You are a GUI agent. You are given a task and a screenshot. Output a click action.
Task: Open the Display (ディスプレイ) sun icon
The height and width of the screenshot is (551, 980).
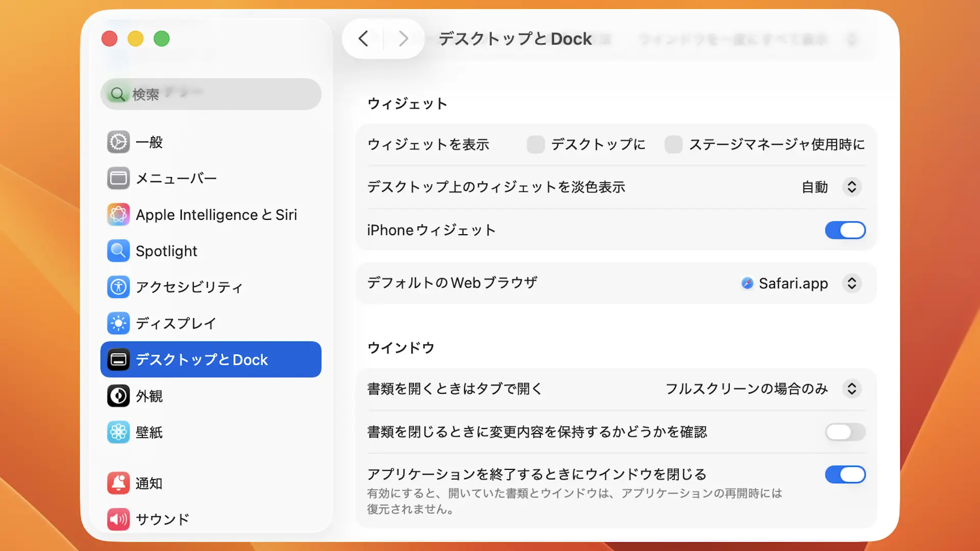click(118, 323)
